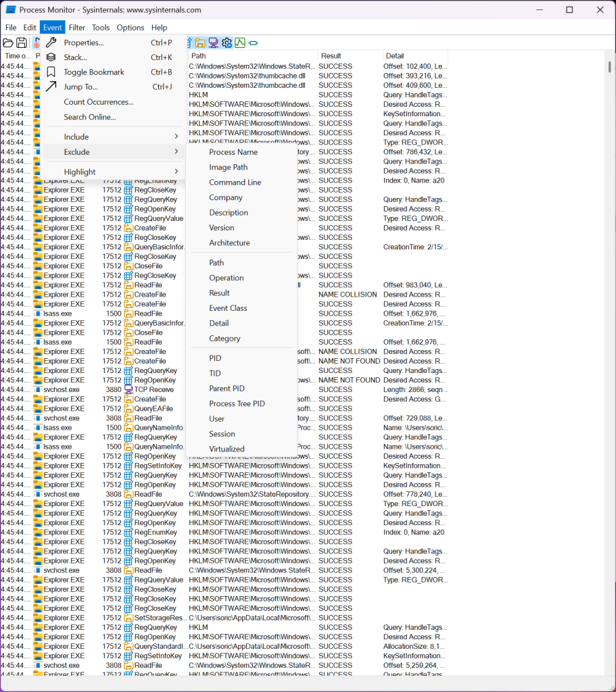Viewport: 616px width, 692px height.
Task: Choose Search Online from Event menu
Action: click(90, 117)
